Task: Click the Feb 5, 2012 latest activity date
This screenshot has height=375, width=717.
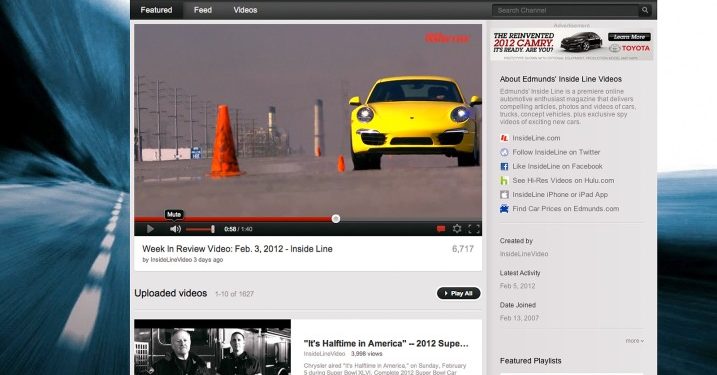Action: pos(517,286)
